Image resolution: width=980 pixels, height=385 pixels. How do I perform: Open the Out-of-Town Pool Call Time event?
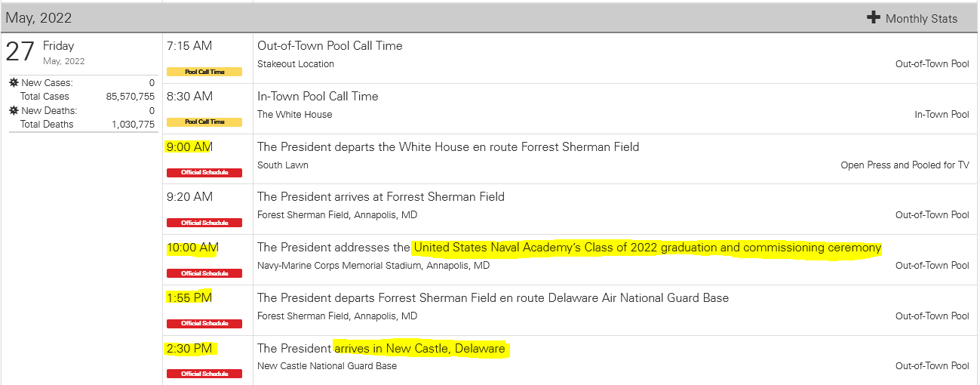pos(330,45)
